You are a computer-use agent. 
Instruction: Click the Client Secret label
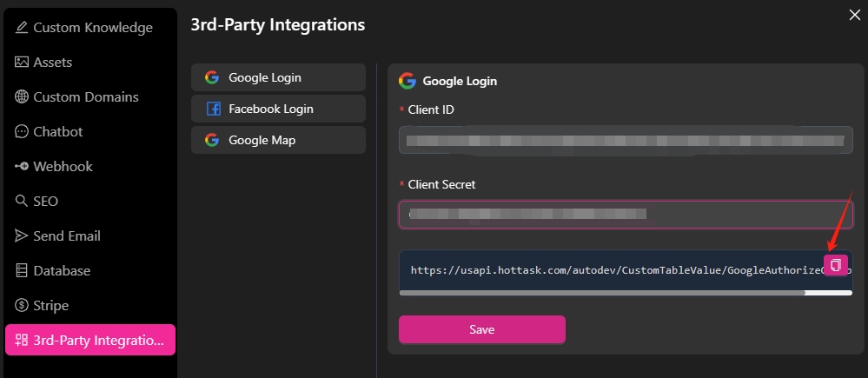point(441,184)
